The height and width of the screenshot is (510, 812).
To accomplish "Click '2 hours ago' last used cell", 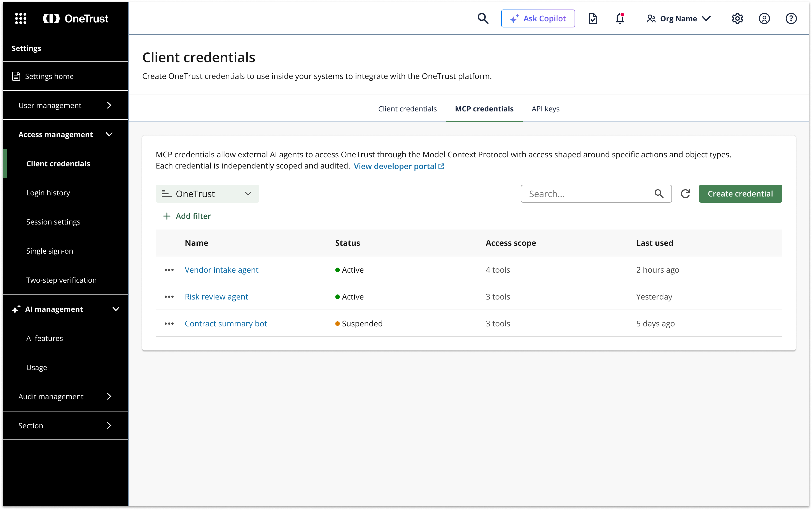I will (x=657, y=270).
